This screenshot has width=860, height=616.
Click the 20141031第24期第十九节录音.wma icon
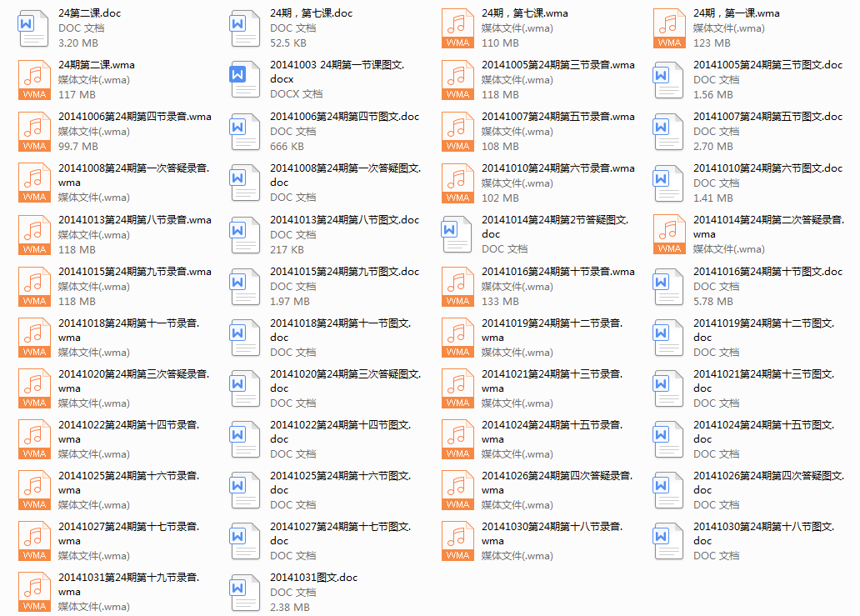[34, 592]
